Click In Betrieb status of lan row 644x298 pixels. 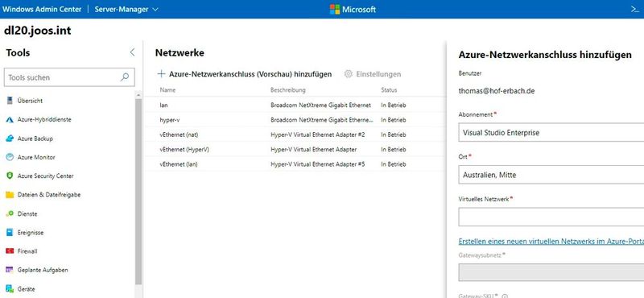coord(394,106)
